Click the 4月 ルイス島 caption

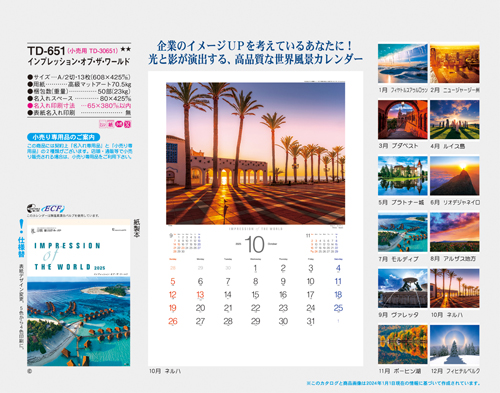[448, 146]
